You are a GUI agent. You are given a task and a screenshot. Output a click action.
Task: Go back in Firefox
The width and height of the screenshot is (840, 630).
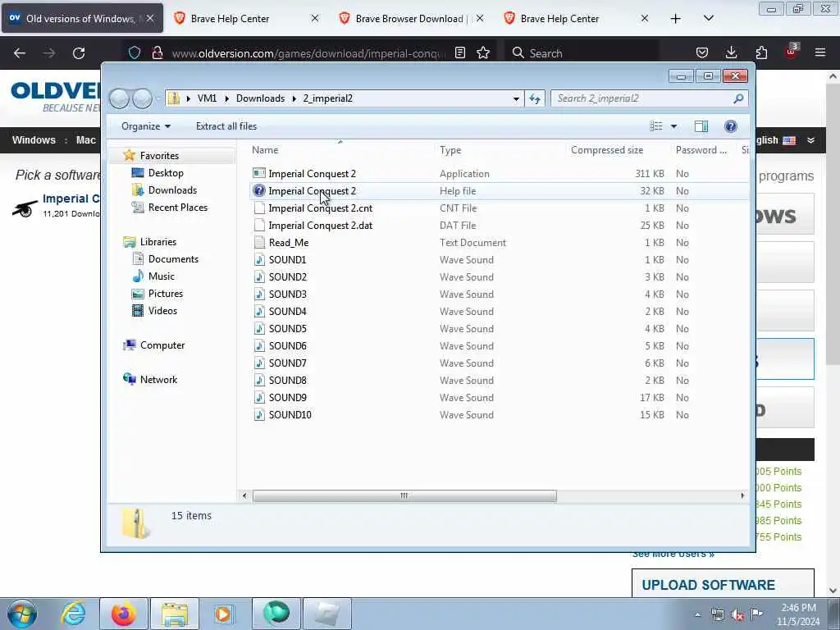coord(20,53)
